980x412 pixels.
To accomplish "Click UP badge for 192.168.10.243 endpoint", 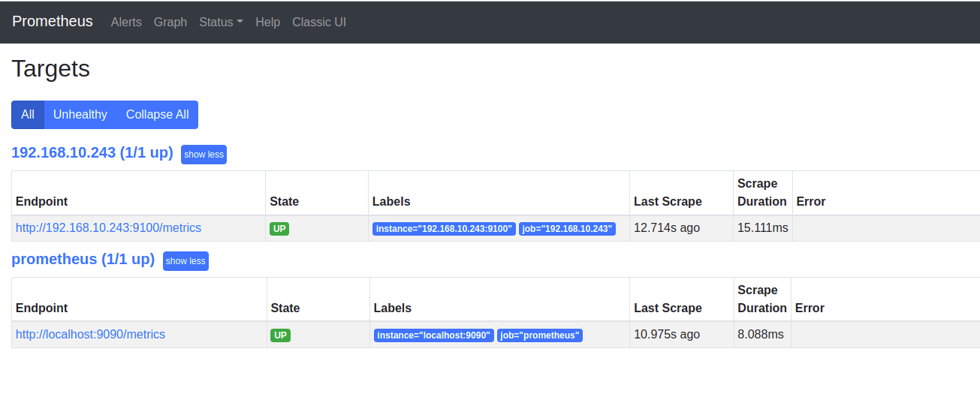I will click(279, 229).
